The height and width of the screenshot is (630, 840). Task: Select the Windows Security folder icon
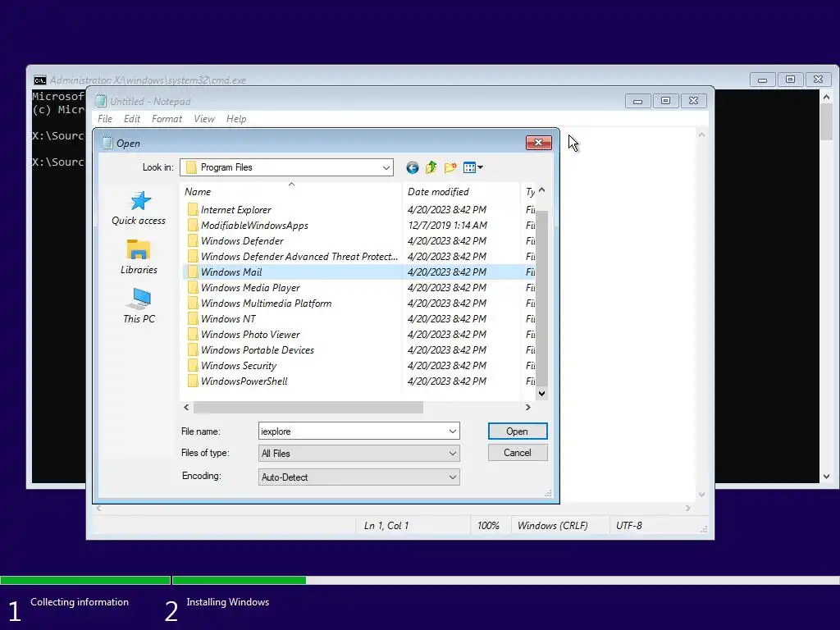tap(193, 366)
